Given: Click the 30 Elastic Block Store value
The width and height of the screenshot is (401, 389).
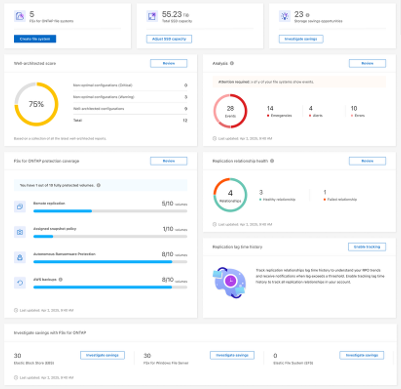Looking at the screenshot, I should tap(17, 356).
